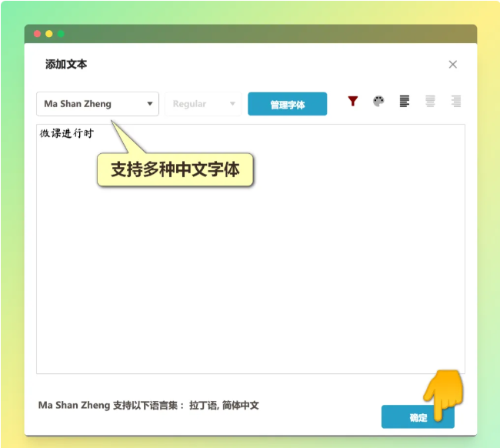Apply right text alignment
Image resolution: width=500 pixels, height=448 pixels.
point(456,102)
